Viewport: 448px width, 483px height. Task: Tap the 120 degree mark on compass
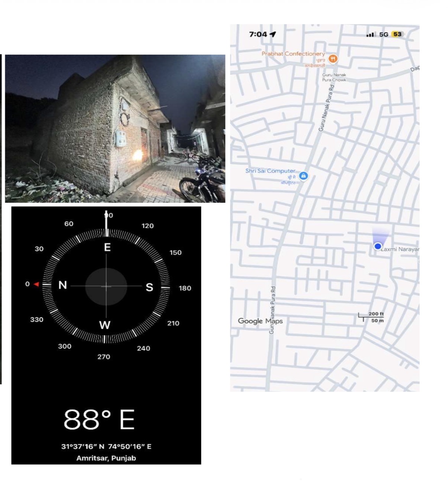[147, 226]
